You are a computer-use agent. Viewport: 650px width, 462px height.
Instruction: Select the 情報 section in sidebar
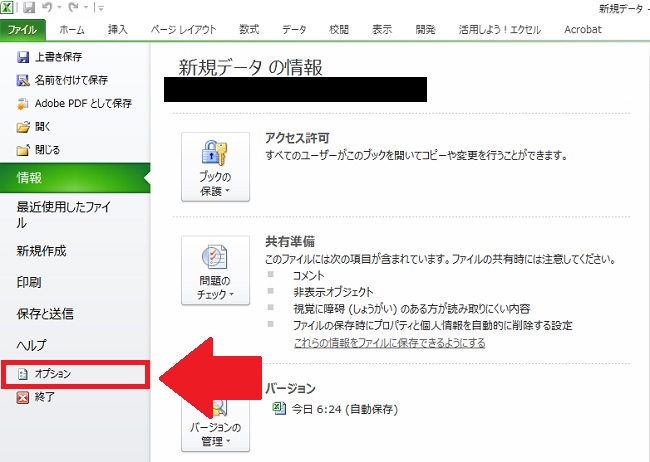point(75,178)
